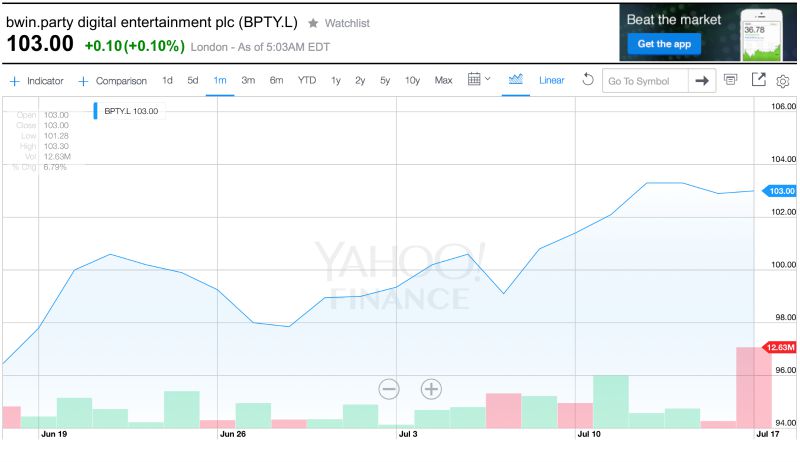Click the BPTY.L blue series color marker
Screen dimensions: 800x462
[x=96, y=111]
